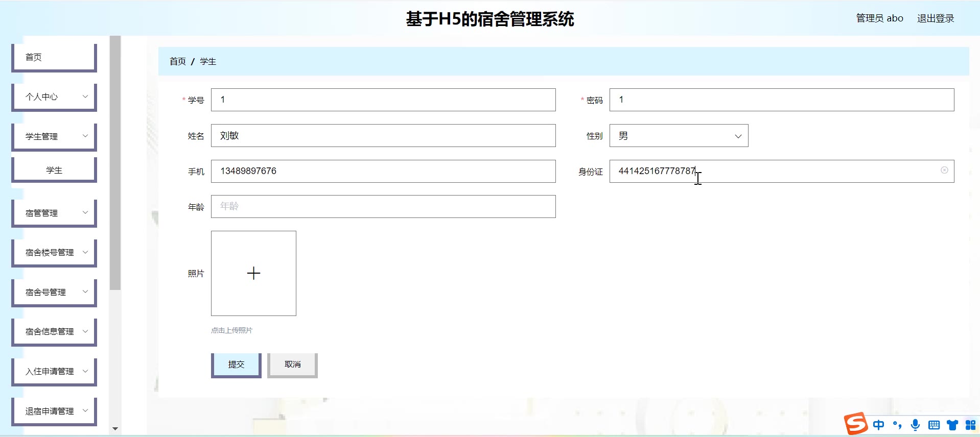Screen dimensions: 980x437
Task: Open 宿舍信息管理 in the sidebar
Action: pos(54,331)
